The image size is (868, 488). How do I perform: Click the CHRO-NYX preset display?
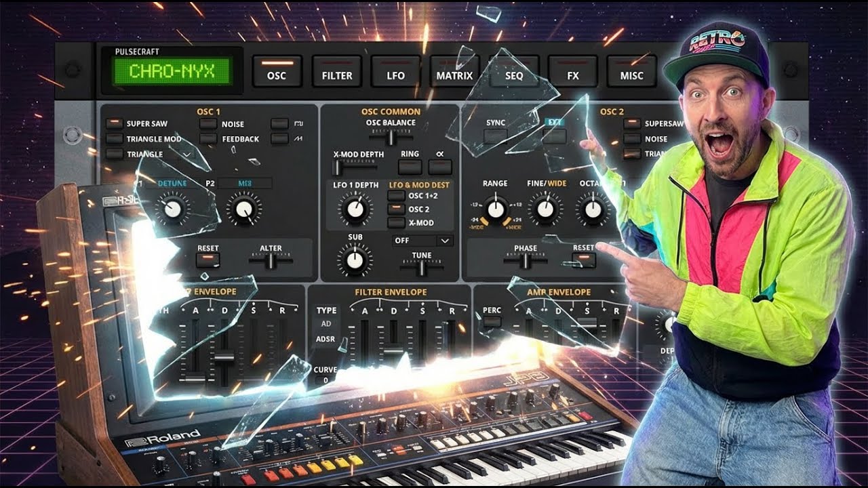click(x=172, y=71)
